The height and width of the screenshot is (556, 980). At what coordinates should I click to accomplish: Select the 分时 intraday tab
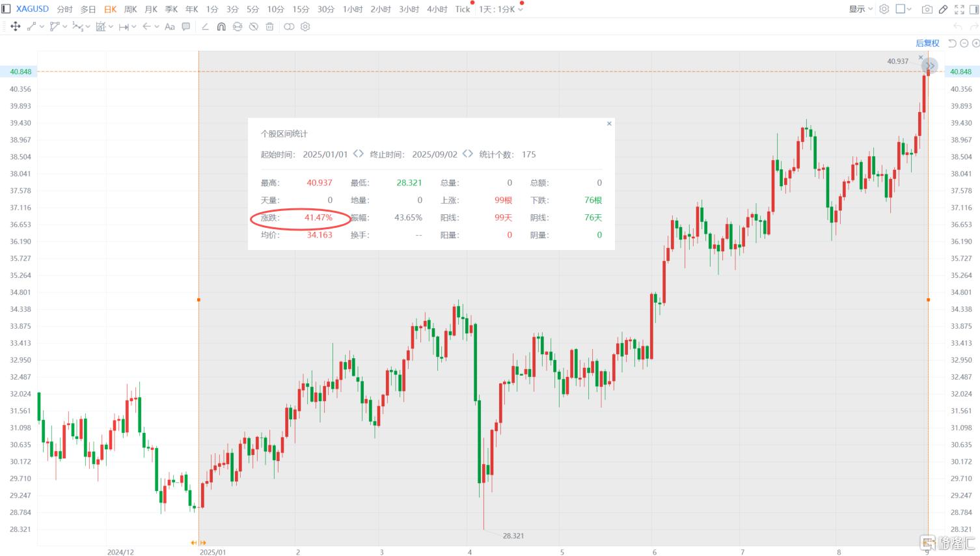tap(64, 9)
